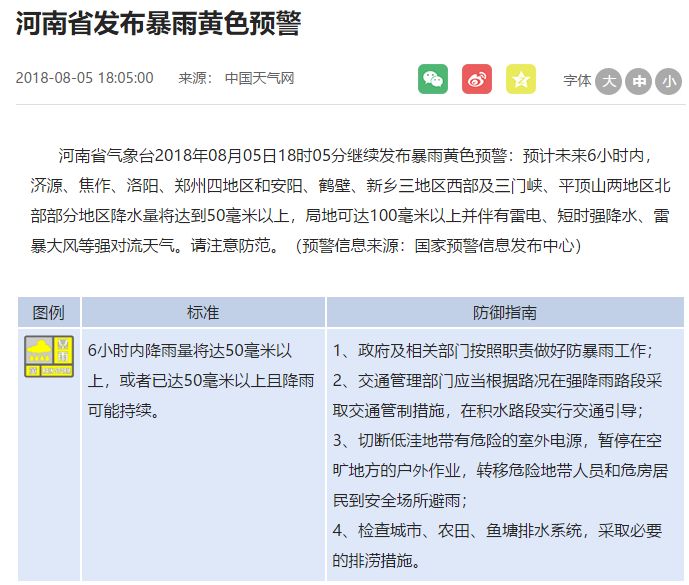Screen dimensions: 689x585
Task: Click standard text 可能持续
Action: click(120, 411)
